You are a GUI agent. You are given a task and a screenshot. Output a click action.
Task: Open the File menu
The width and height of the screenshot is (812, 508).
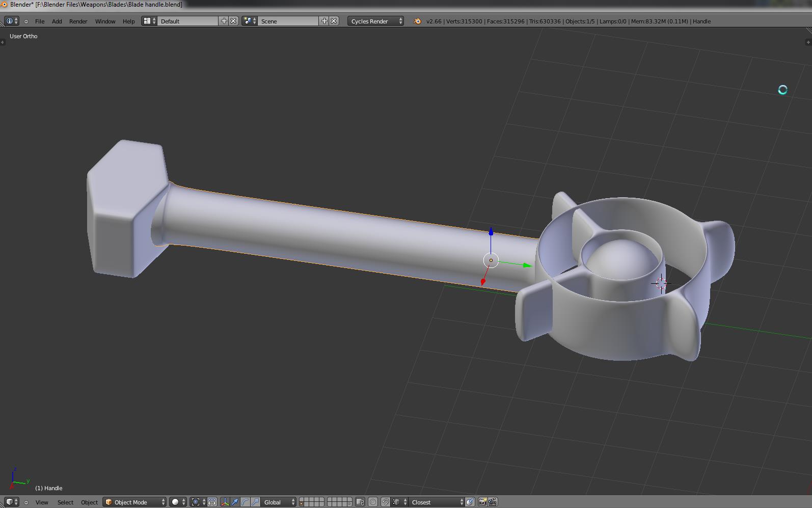pyautogui.click(x=40, y=21)
